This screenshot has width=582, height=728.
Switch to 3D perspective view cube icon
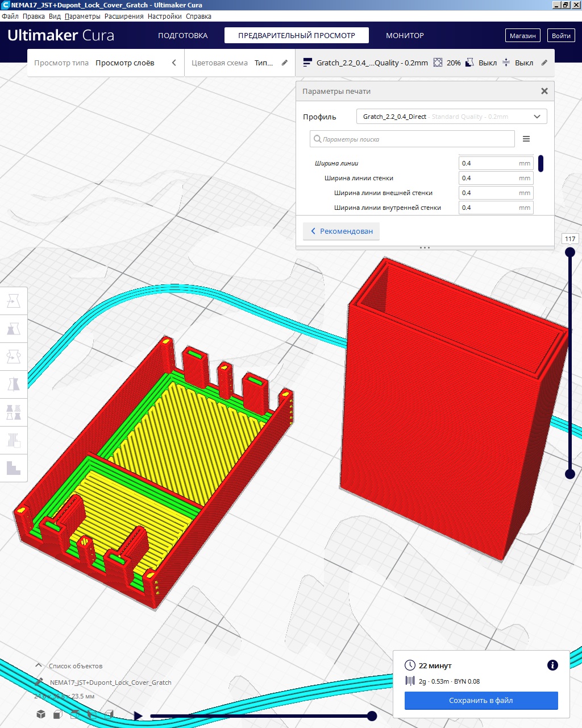point(41,714)
